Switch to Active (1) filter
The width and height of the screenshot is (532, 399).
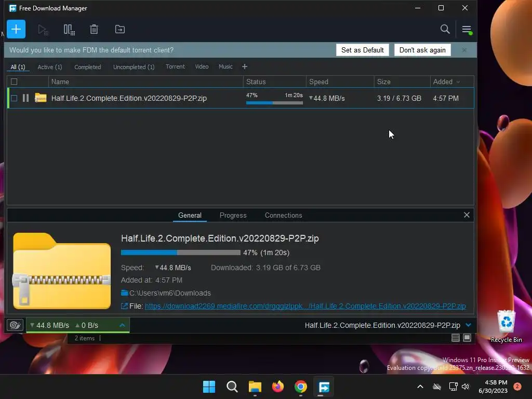pyautogui.click(x=49, y=67)
